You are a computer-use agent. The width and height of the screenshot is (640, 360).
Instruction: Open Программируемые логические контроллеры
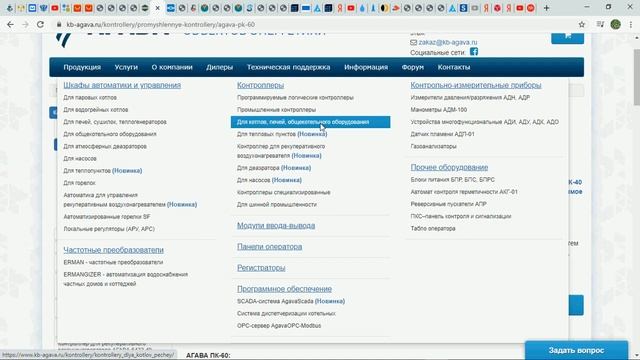295,98
